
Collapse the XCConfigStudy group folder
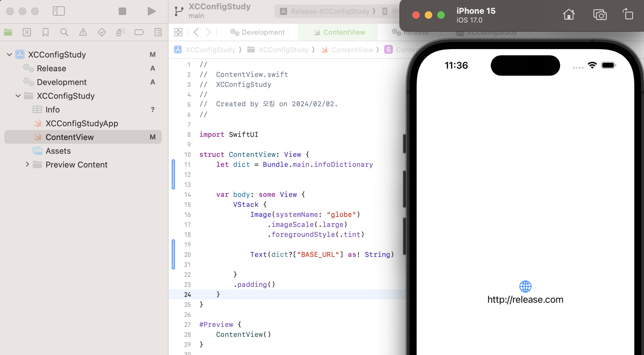(x=18, y=96)
